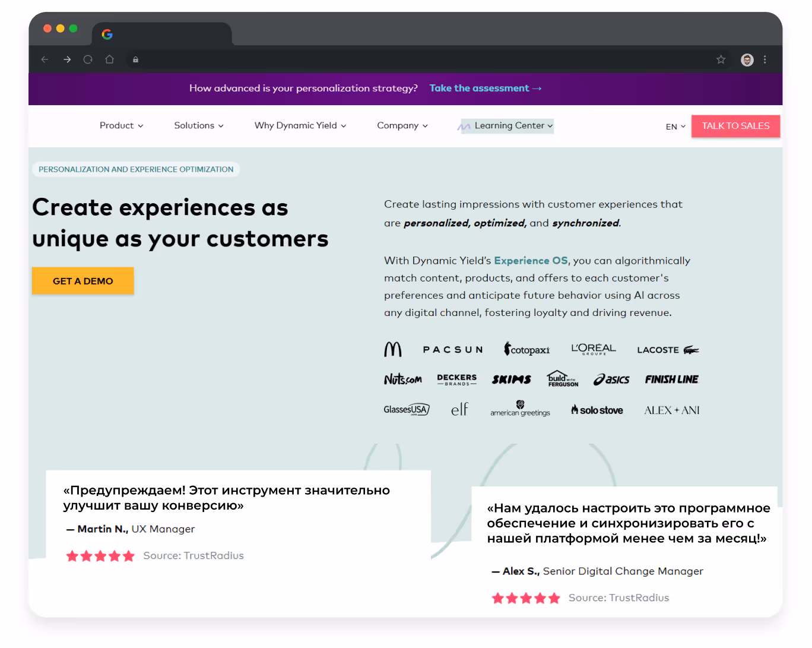Click the GET A DEMO button
The image size is (812, 648).
point(83,281)
